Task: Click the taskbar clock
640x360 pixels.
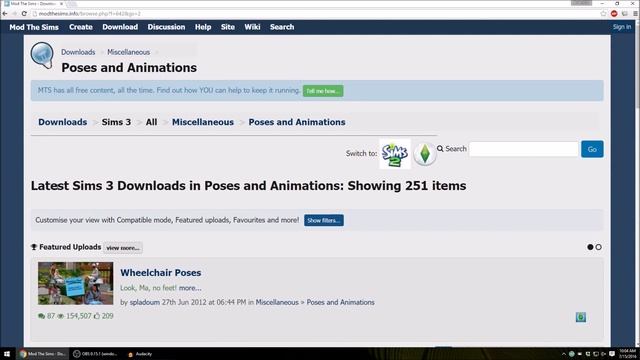Action: click(x=628, y=354)
